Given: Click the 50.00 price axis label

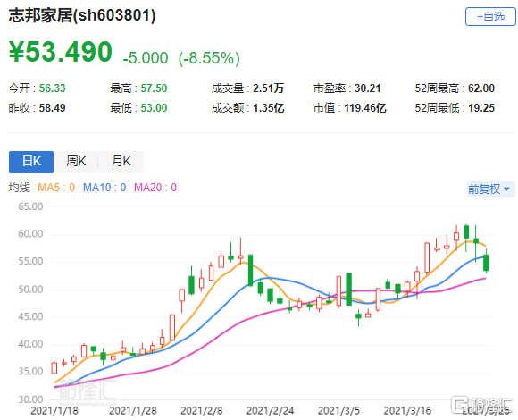Looking at the screenshot, I should (x=30, y=290).
